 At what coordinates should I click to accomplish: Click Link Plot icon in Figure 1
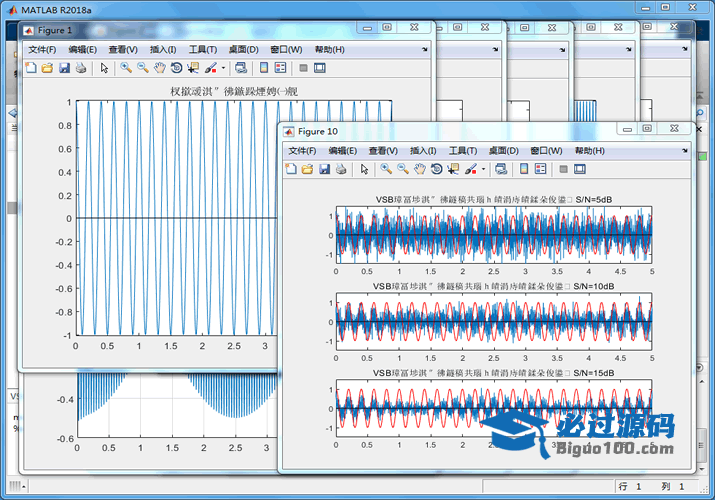[x=241, y=68]
